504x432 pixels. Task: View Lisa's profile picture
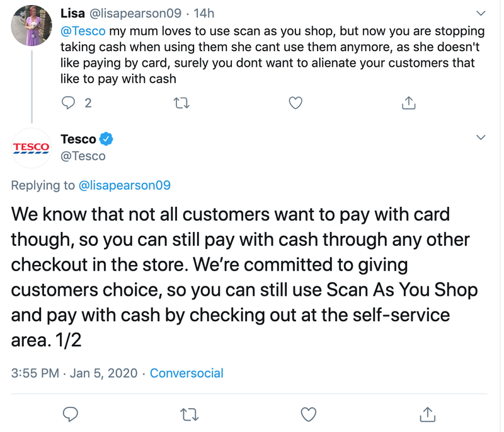[x=31, y=25]
